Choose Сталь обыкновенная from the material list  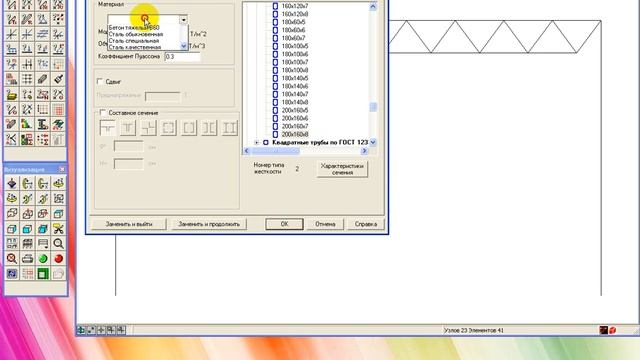click(x=136, y=34)
